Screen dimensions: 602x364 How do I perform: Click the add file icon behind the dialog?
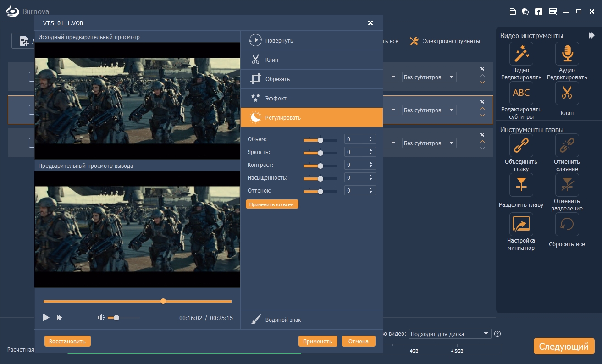23,41
